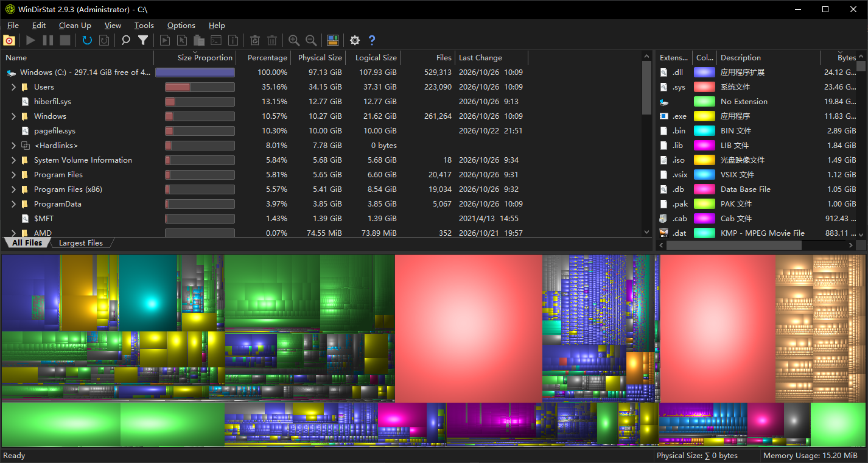
Task: Zoom in on the treemap
Action: tap(294, 40)
